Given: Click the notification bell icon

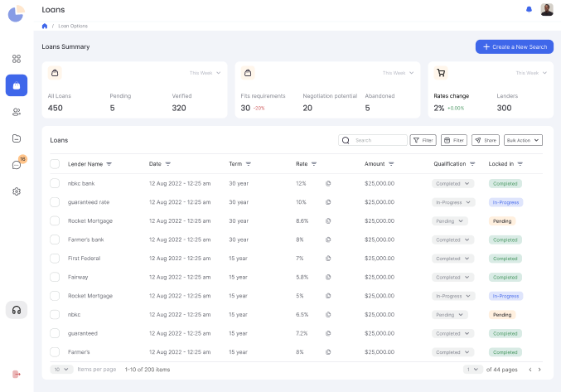Looking at the screenshot, I should click(x=530, y=9).
